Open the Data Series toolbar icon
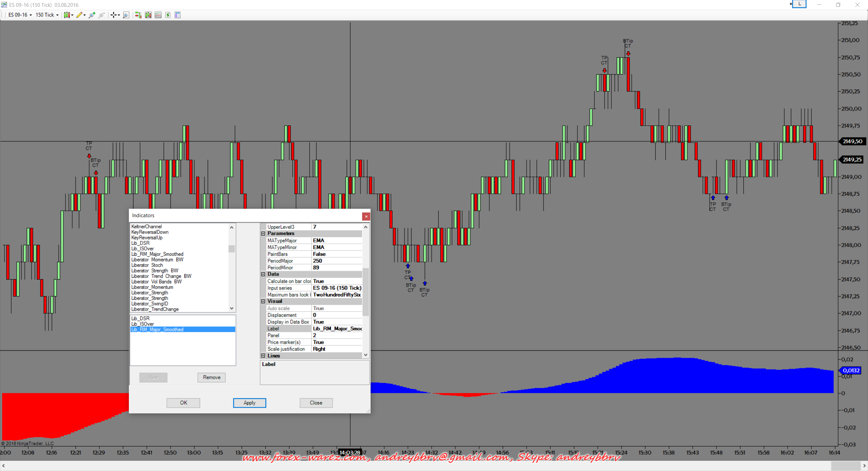Viewport: 868px width, 471px height. (148, 15)
